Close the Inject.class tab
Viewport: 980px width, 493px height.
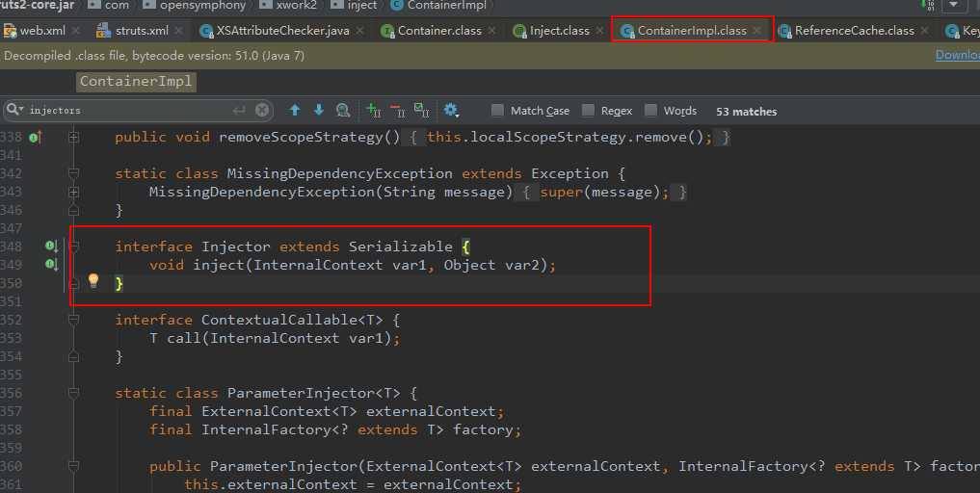pyautogui.click(x=600, y=30)
